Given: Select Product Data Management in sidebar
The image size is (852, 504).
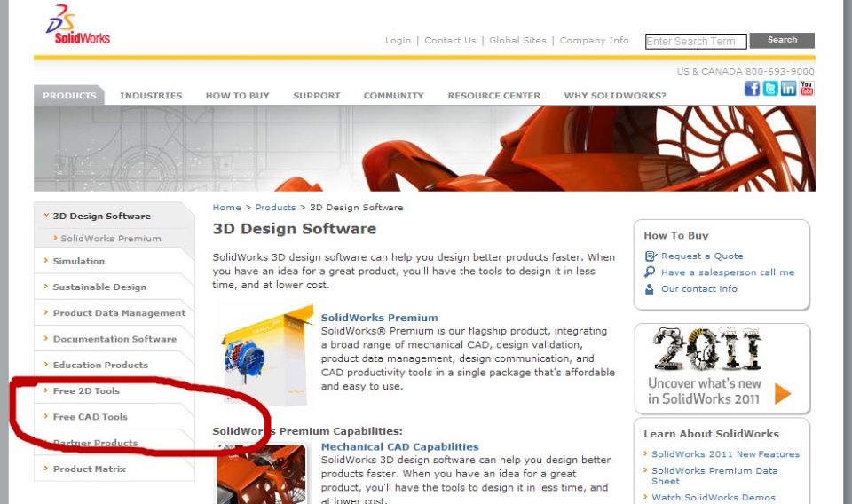Looking at the screenshot, I should tap(119, 313).
